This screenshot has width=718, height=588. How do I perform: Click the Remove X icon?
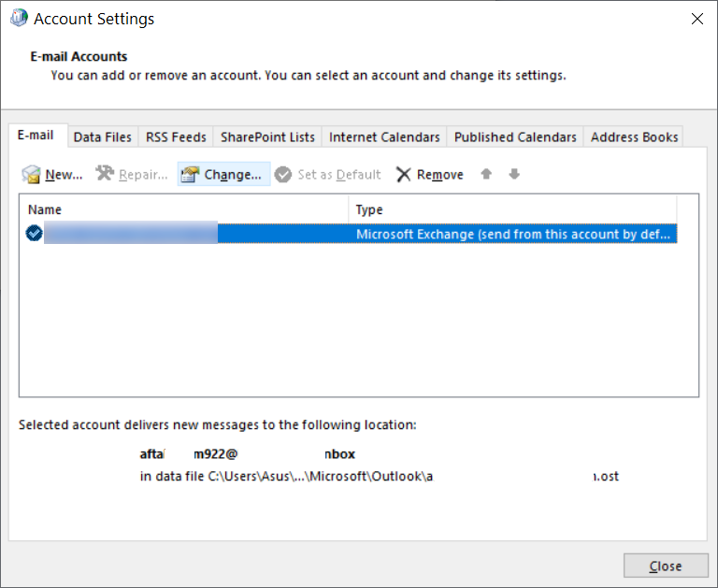(x=403, y=175)
